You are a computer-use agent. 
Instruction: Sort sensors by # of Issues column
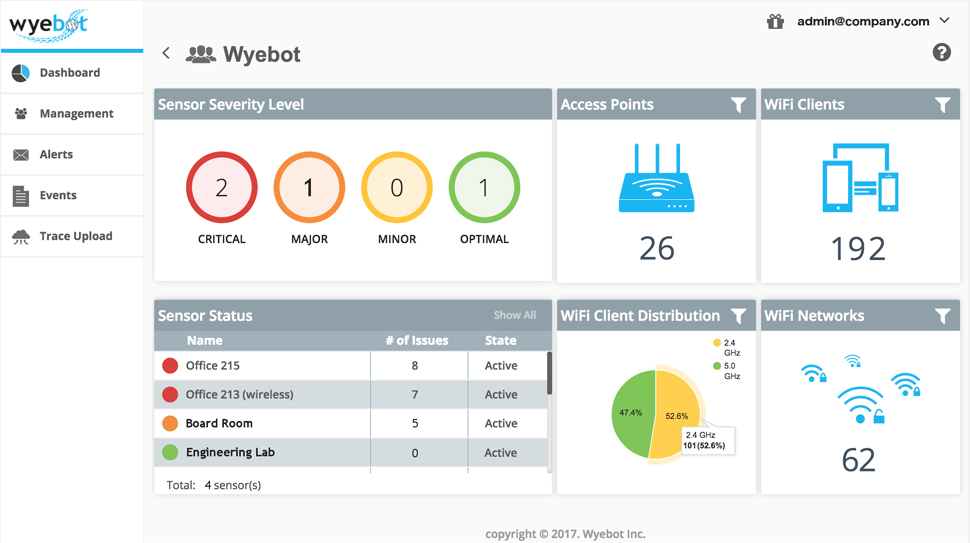point(417,340)
